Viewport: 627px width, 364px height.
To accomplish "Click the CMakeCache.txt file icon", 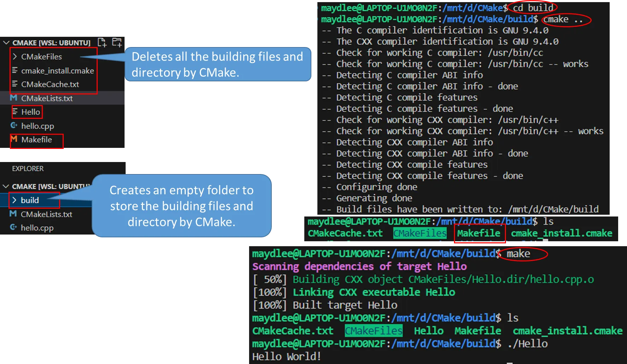I will (x=15, y=84).
